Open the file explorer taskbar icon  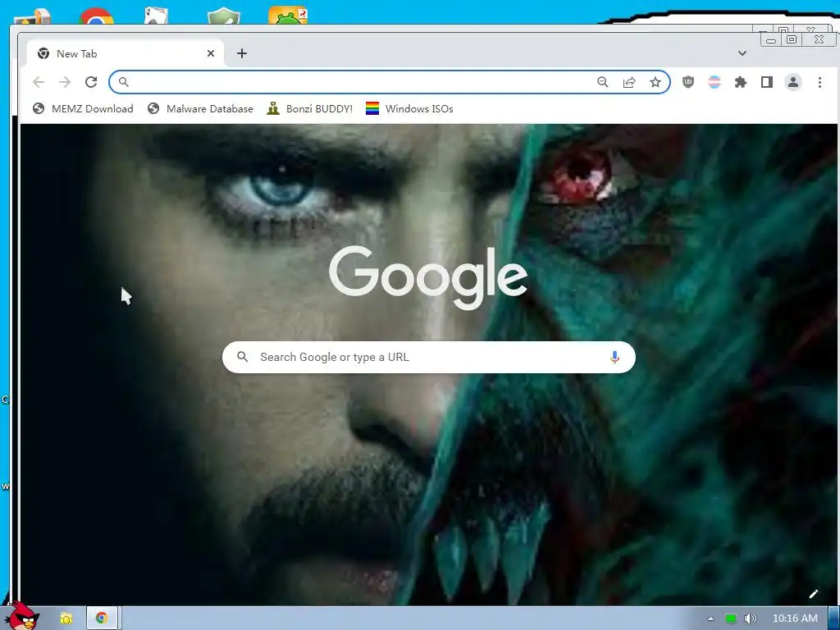click(x=66, y=619)
